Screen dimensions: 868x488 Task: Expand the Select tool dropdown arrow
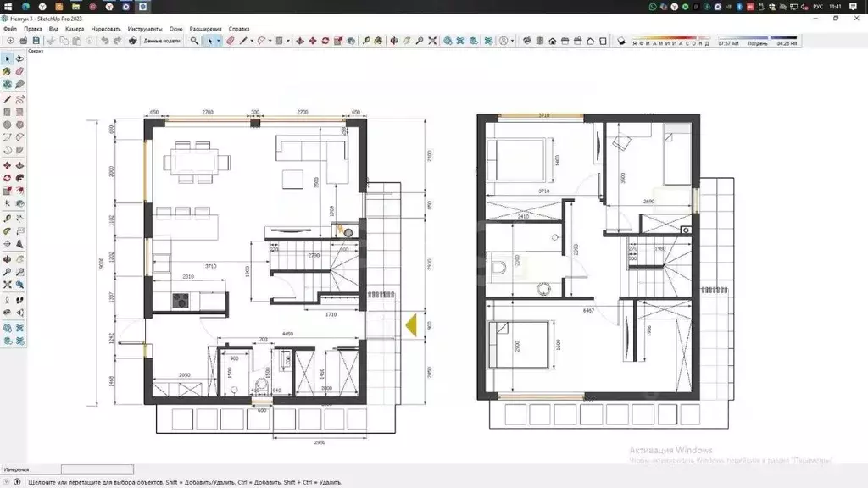point(218,41)
